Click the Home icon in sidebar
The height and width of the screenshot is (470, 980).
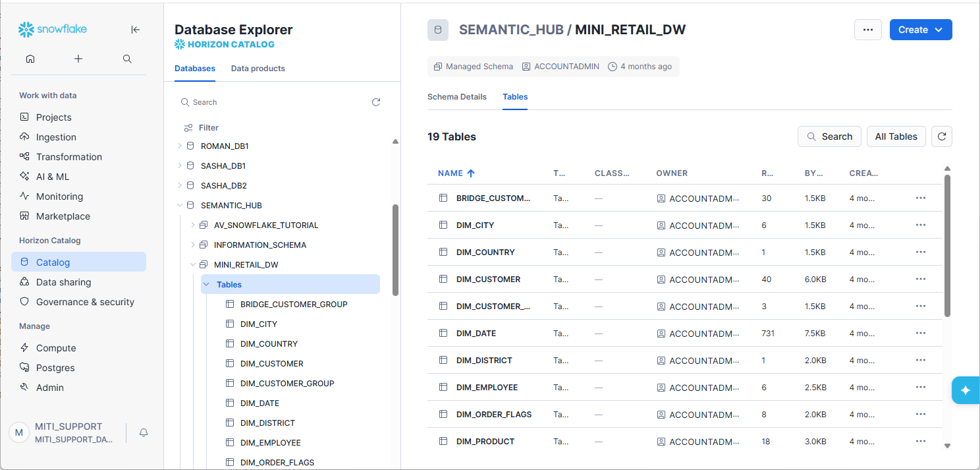click(x=30, y=59)
